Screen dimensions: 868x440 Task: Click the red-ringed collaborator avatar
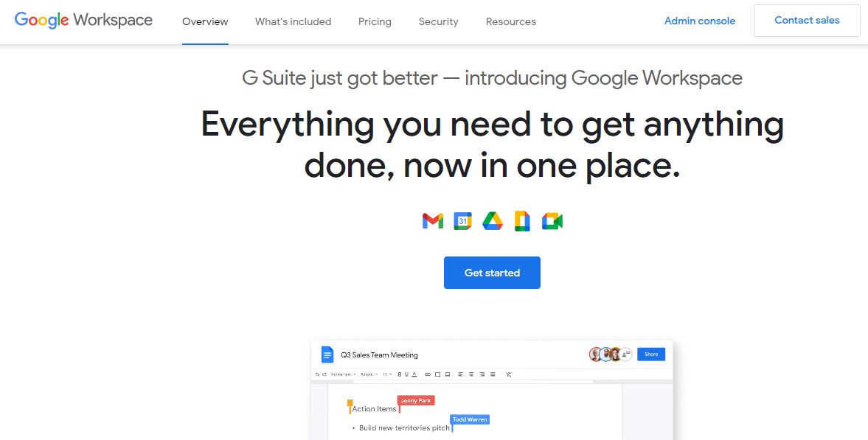(x=596, y=355)
